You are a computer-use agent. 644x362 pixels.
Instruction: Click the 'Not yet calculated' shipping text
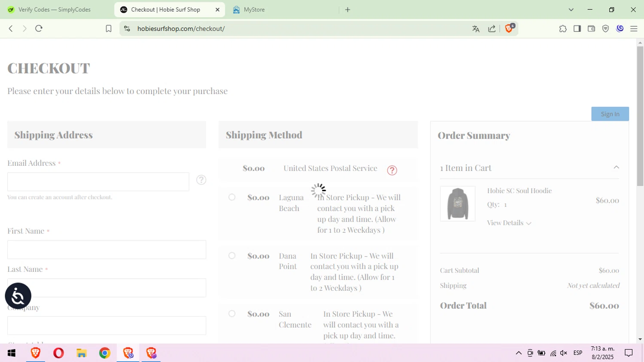(593, 286)
